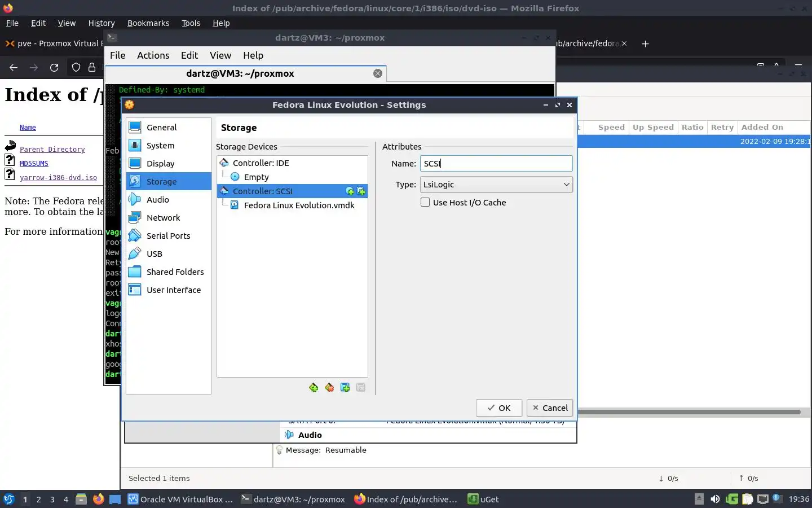
Task: Open Firefox History menu
Action: point(101,23)
